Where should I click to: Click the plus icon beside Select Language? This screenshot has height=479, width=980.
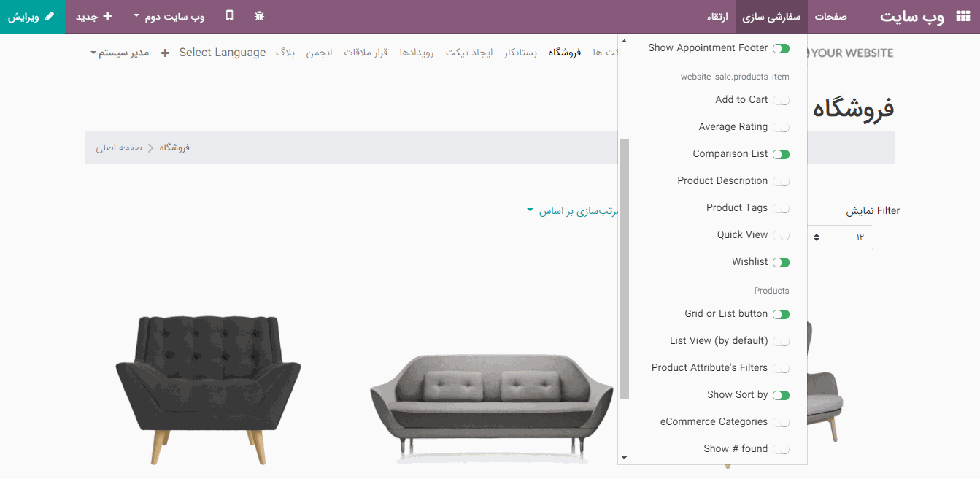click(x=165, y=53)
